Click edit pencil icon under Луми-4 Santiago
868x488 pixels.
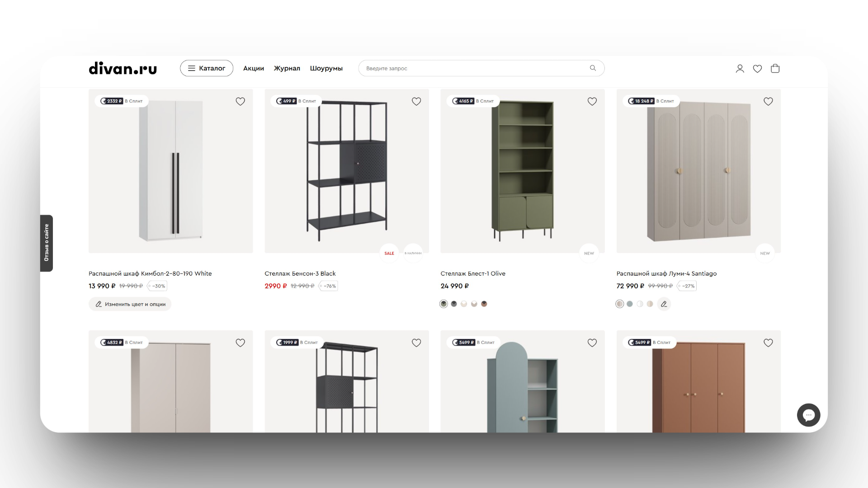point(664,304)
